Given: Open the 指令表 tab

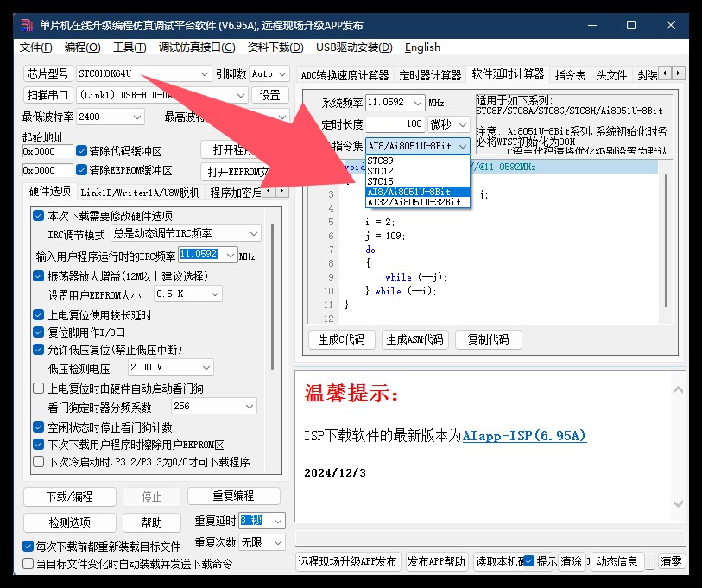Looking at the screenshot, I should pyautogui.click(x=570, y=75).
